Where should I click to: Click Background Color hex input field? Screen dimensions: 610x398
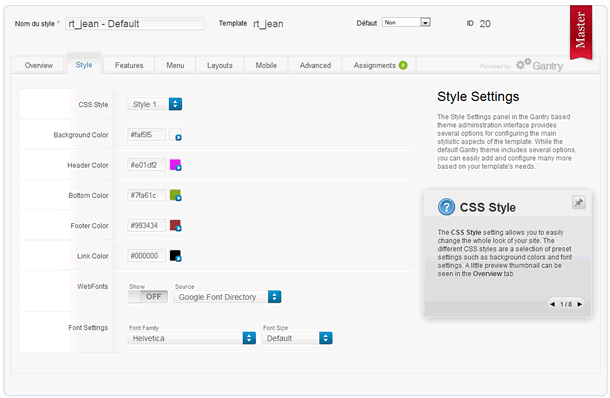[147, 135]
